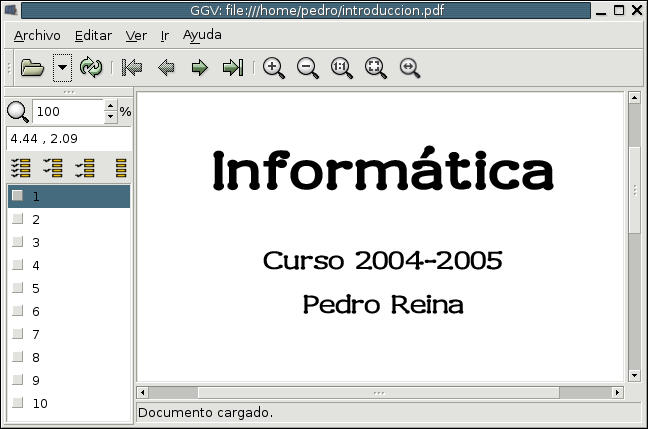Viewport: 648px width, 429px height.
Task: Open the Archivo menu
Action: click(x=37, y=35)
